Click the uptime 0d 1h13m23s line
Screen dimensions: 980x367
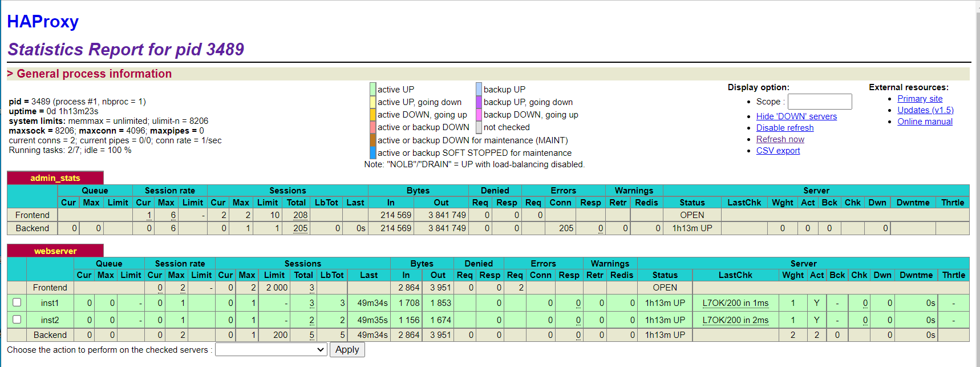(54, 111)
